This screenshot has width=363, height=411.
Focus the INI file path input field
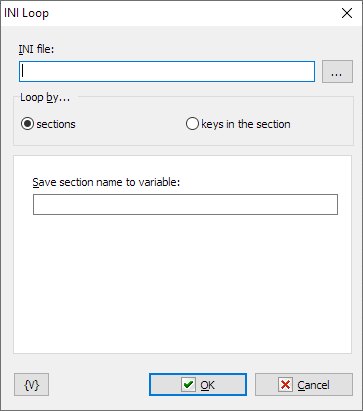[x=167, y=71]
